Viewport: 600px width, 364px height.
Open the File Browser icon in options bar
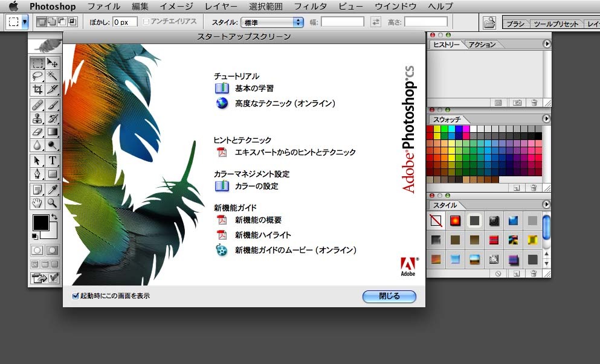tap(489, 22)
